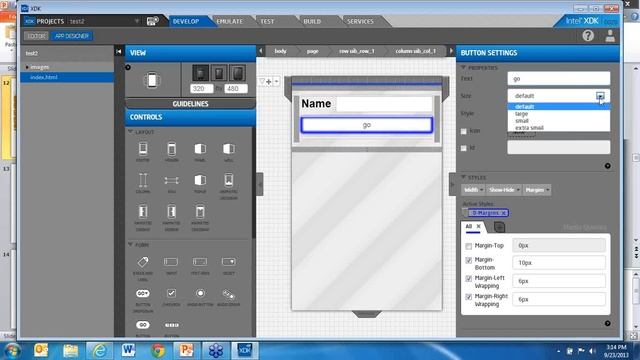Screen dimensions: 640x360
Task: Click the phone preview icon in View panel
Action: [x=152, y=80]
